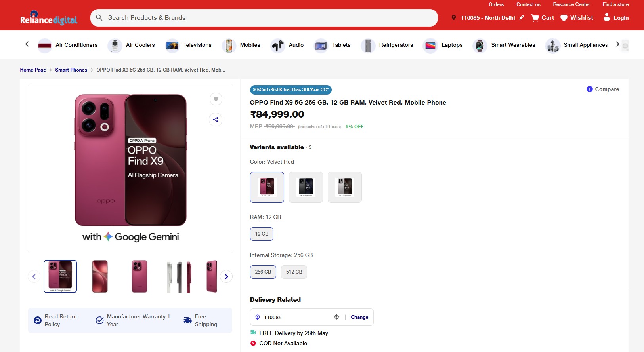
Task: Open Televisions category
Action: tap(189, 45)
